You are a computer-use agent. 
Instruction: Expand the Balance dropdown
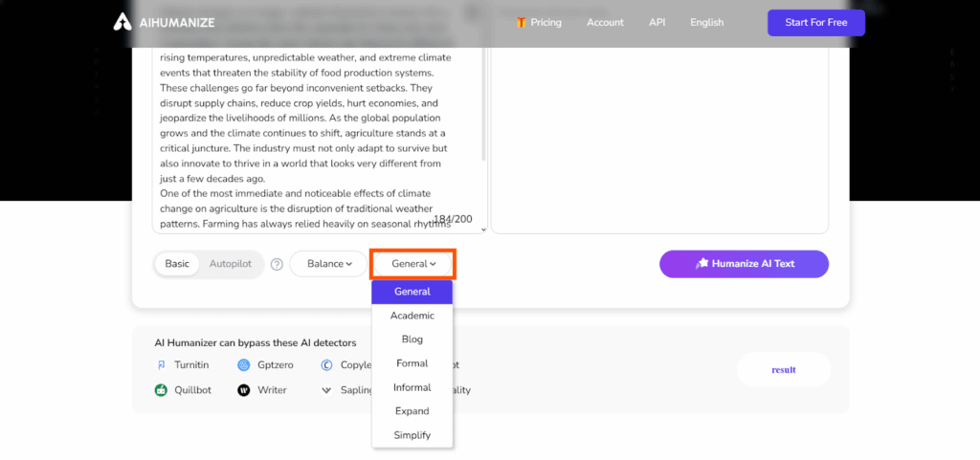(329, 264)
